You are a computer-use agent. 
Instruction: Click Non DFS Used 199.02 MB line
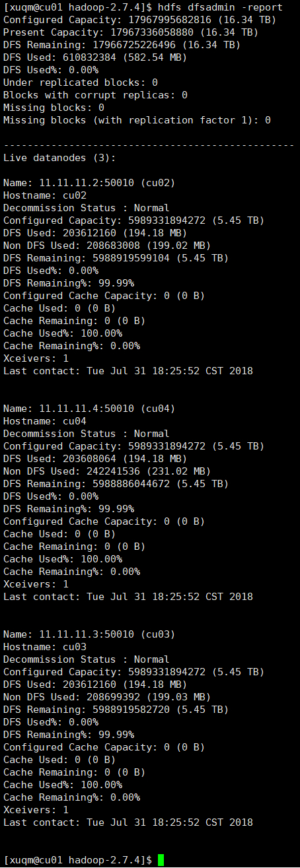[x=107, y=246]
